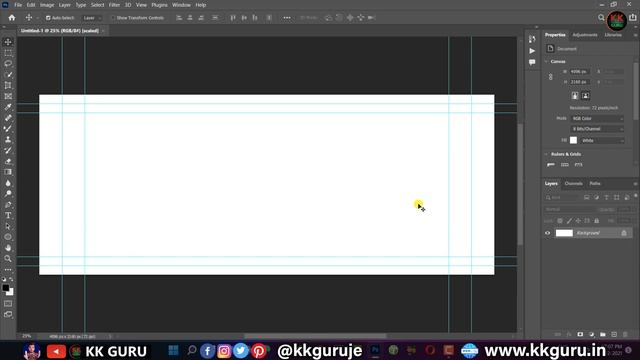Viewport: 640px width, 360px height.
Task: Select the Dodge tool
Action: point(8,193)
